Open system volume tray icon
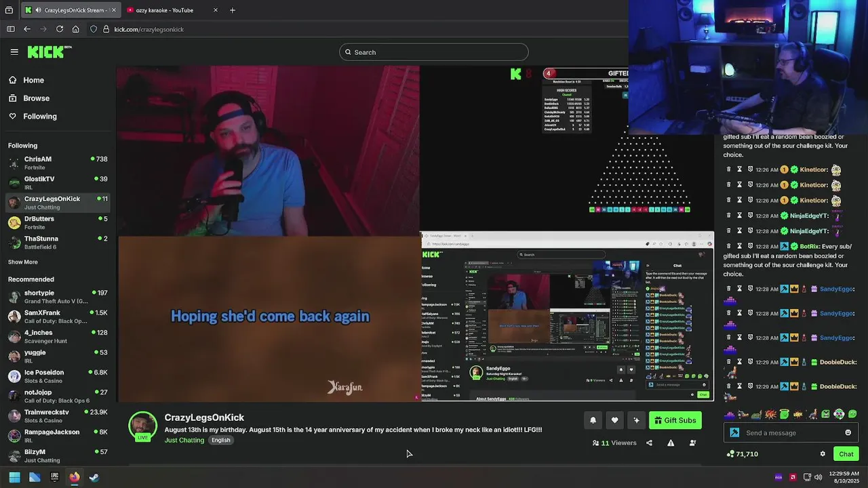Screen dimensions: 868x488 click(818, 477)
